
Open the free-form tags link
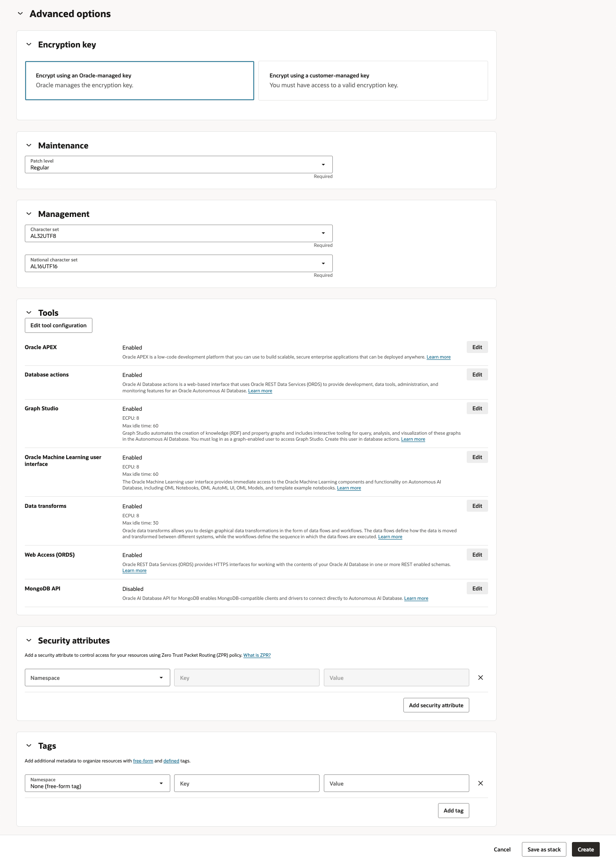point(143,761)
